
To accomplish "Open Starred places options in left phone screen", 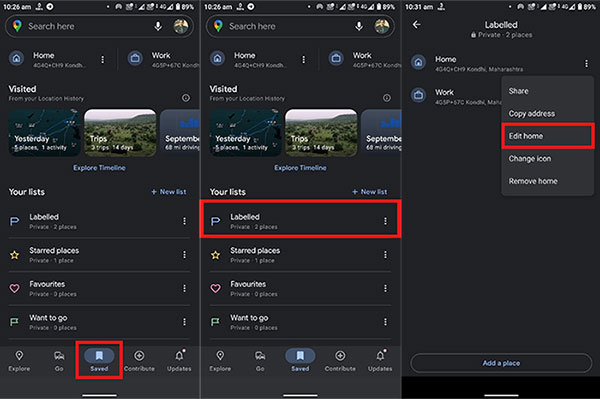I will tap(184, 255).
